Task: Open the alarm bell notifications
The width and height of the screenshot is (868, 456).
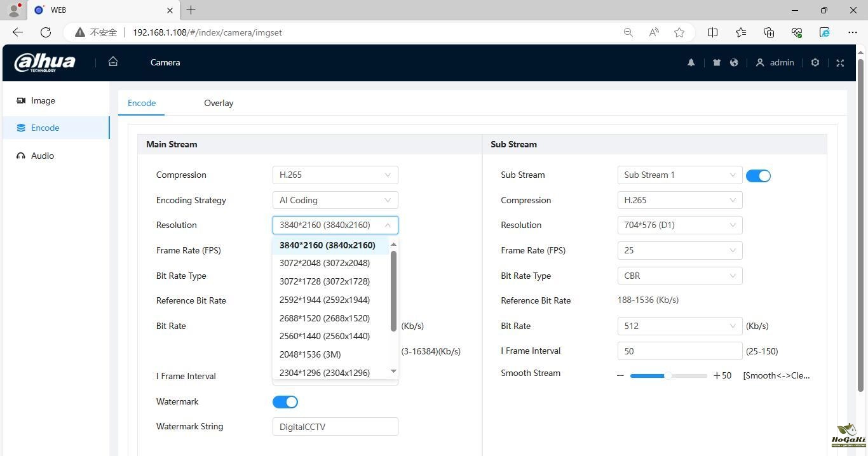Action: pos(691,62)
